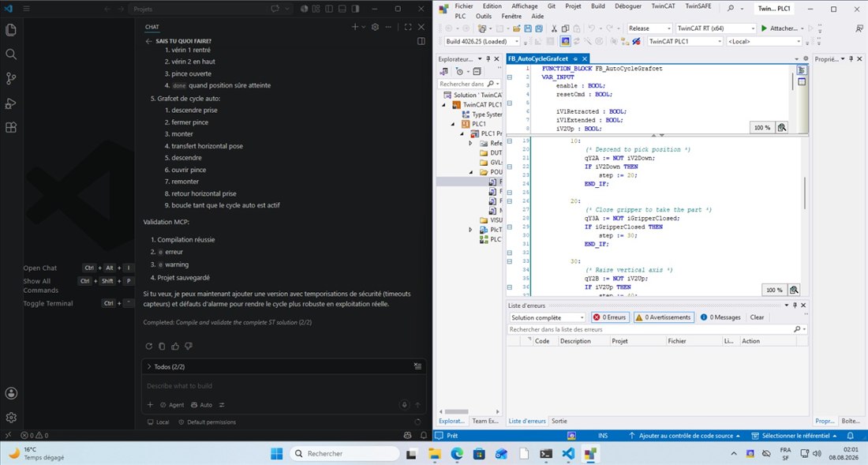The image size is (868, 465).
Task: Open the Extensions view in VS Code
Action: [x=10, y=127]
